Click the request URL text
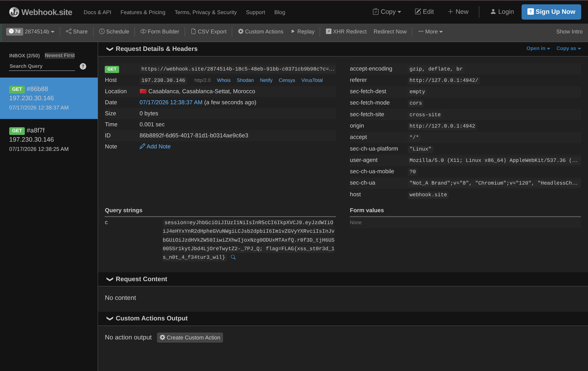588x371 pixels. point(238,69)
